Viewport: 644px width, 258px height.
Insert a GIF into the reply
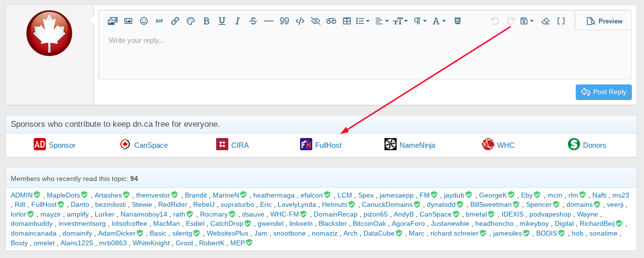[160, 21]
